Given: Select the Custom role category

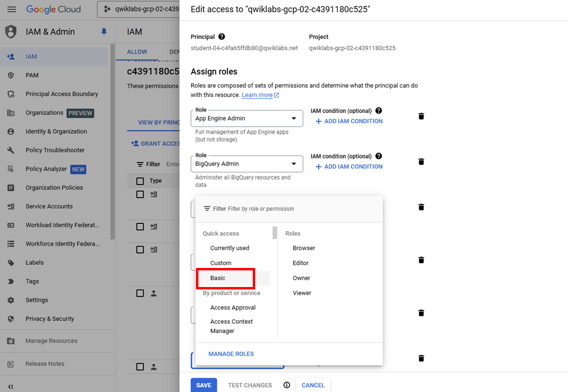Looking at the screenshot, I should pos(221,263).
